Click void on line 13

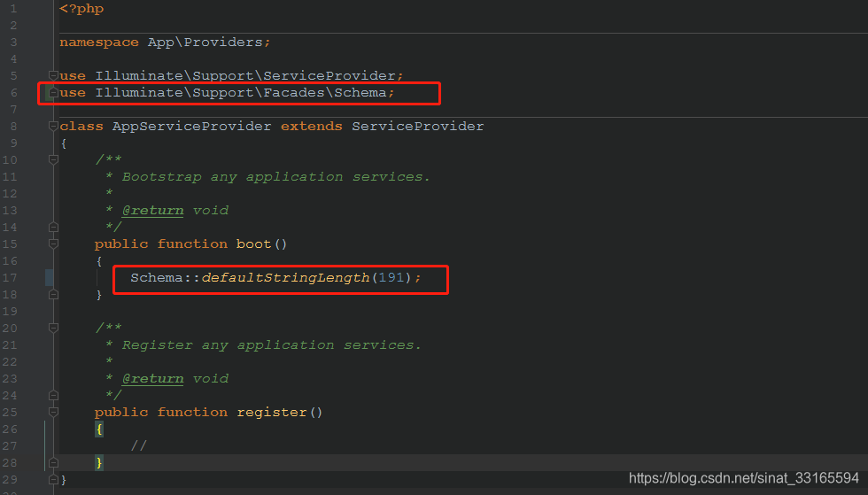coord(211,211)
